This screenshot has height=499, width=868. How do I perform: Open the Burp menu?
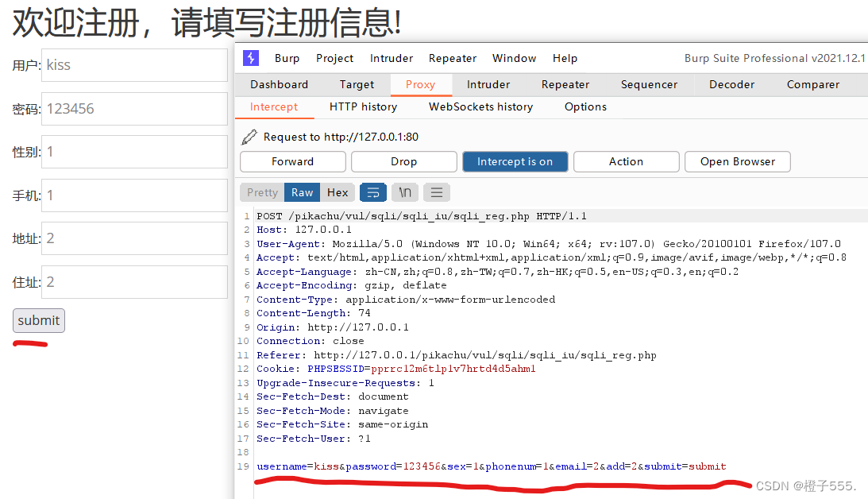287,58
